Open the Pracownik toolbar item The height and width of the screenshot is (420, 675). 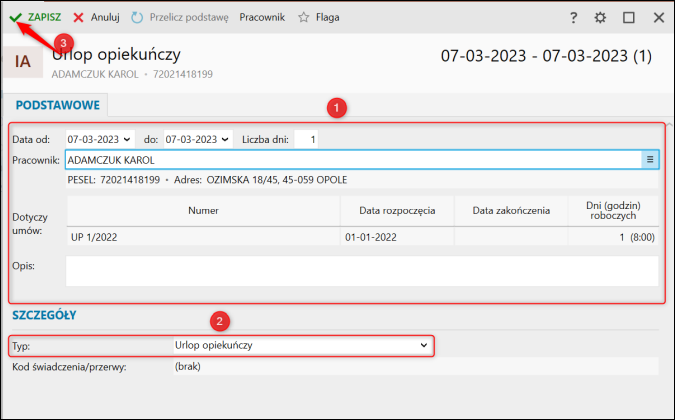262,17
